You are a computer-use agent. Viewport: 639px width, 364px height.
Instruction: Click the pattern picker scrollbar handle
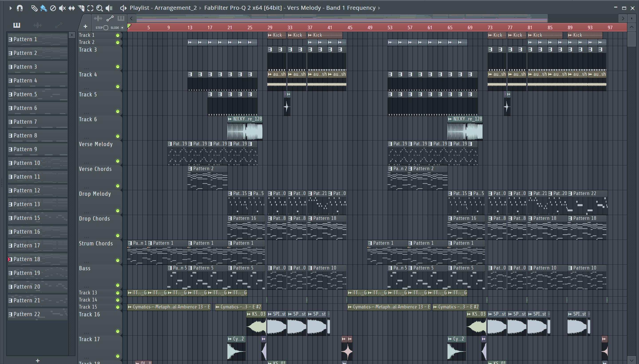tap(72, 35)
